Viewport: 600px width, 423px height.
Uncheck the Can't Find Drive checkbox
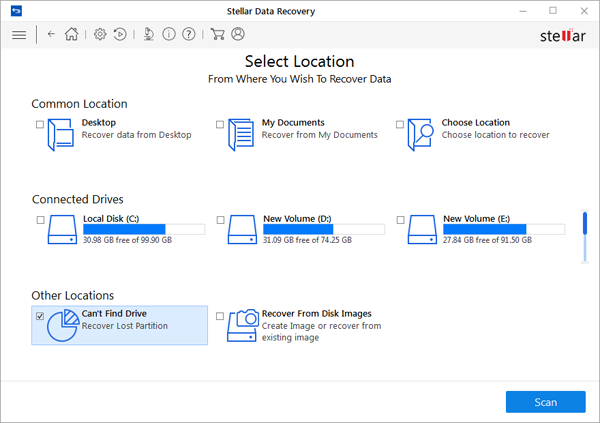40,316
